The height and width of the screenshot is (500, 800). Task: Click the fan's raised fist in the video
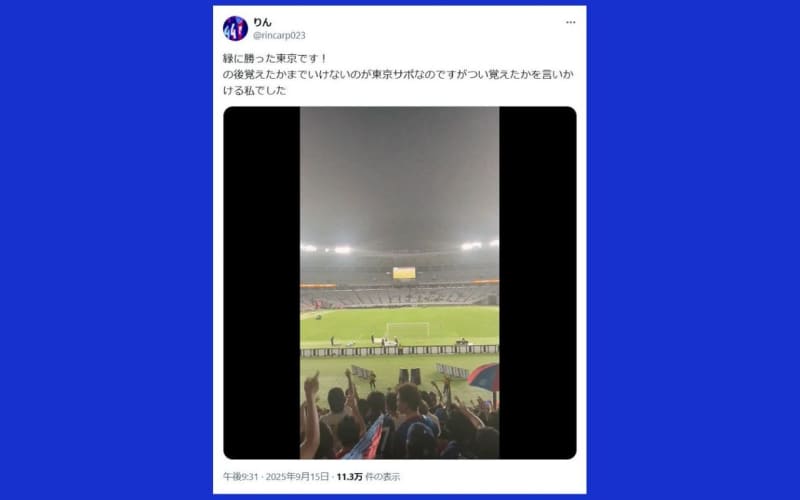[311, 384]
